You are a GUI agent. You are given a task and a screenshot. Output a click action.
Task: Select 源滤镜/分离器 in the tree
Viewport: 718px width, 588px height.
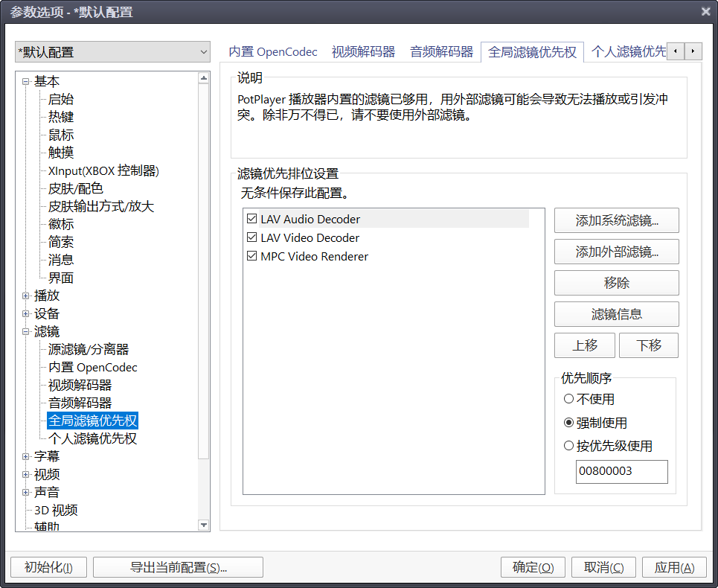(x=89, y=350)
